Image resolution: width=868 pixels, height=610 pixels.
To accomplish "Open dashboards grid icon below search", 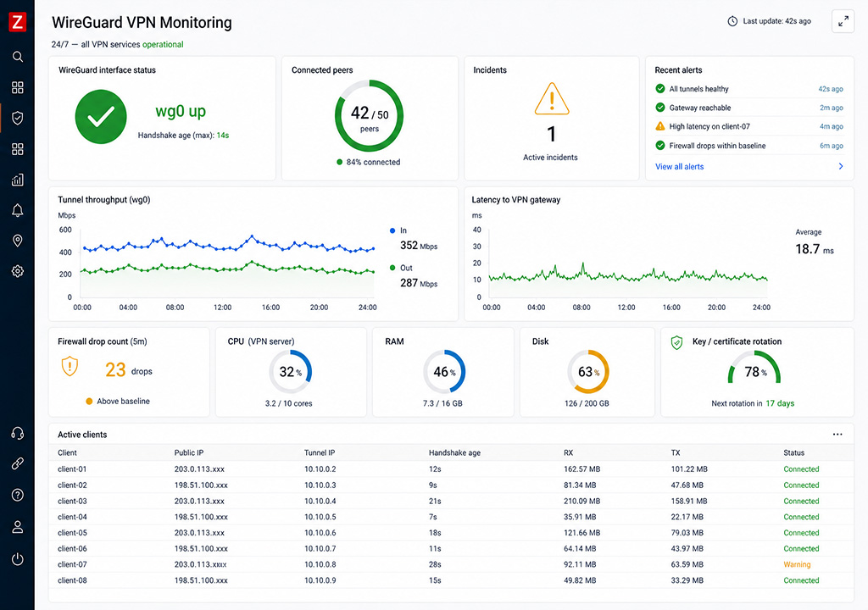I will pyautogui.click(x=17, y=87).
